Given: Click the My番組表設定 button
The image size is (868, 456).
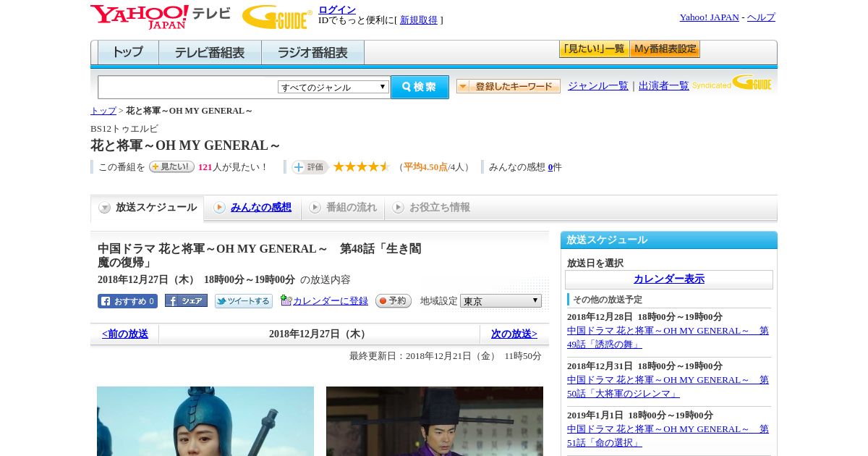Looking at the screenshot, I should [665, 49].
